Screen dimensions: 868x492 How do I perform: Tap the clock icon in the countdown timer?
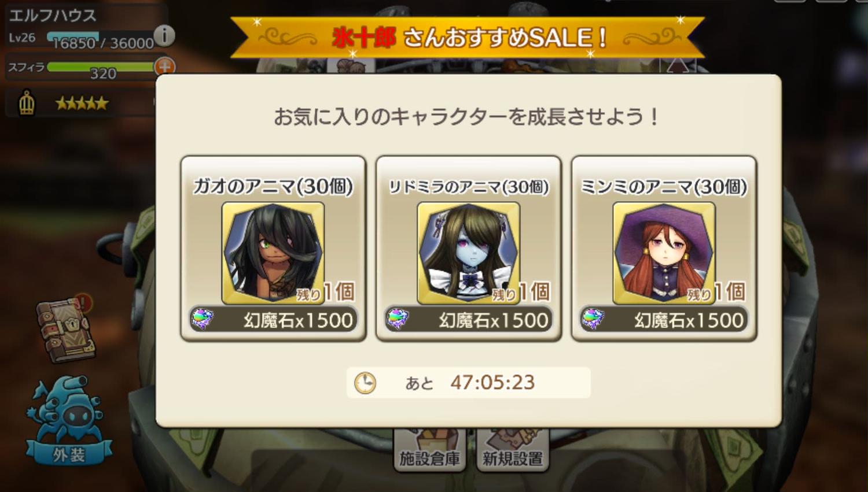click(x=365, y=383)
